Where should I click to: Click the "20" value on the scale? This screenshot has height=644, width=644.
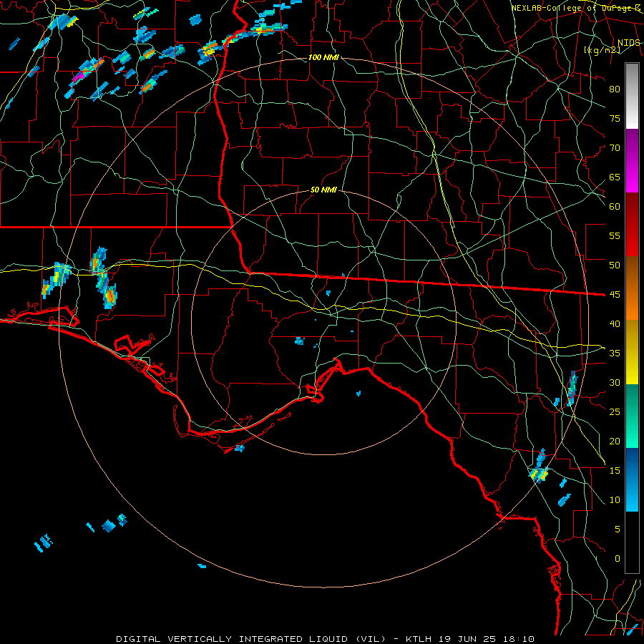pos(615,441)
